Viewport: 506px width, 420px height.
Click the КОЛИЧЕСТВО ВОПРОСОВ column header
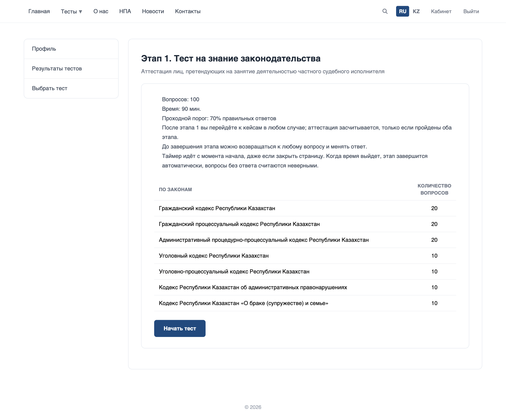tap(434, 189)
